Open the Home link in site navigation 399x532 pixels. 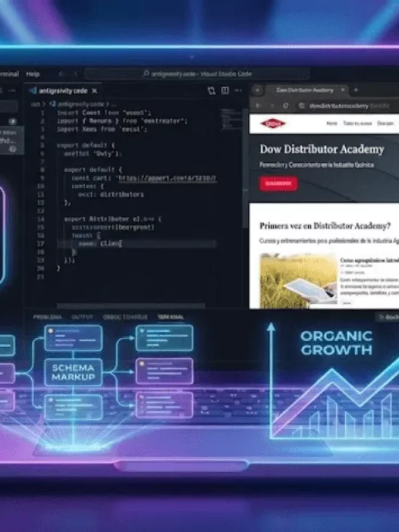point(331,123)
